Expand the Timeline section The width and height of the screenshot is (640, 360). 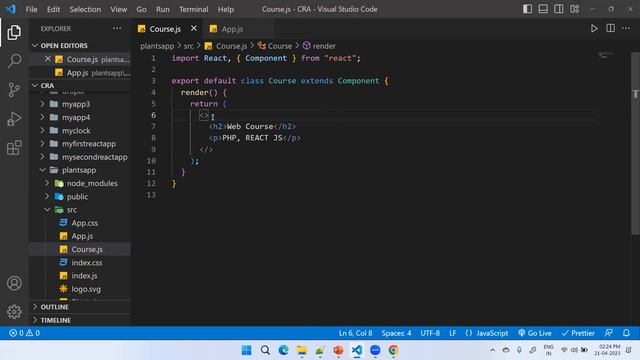(x=80, y=320)
